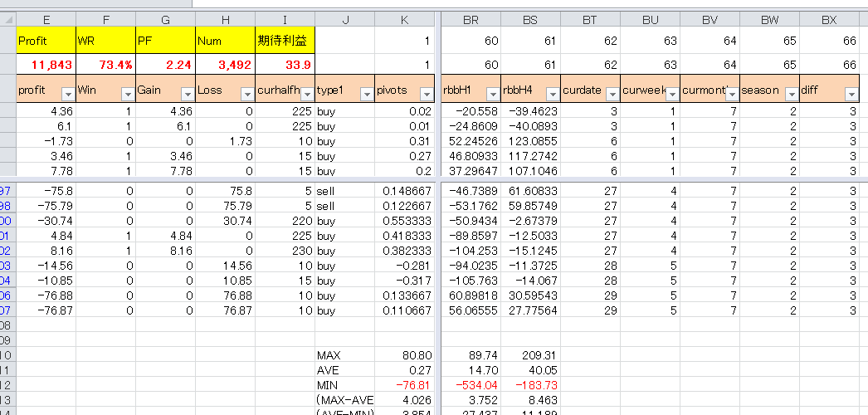
Task: Select the 80.80 MAX value cell
Action: pos(405,355)
